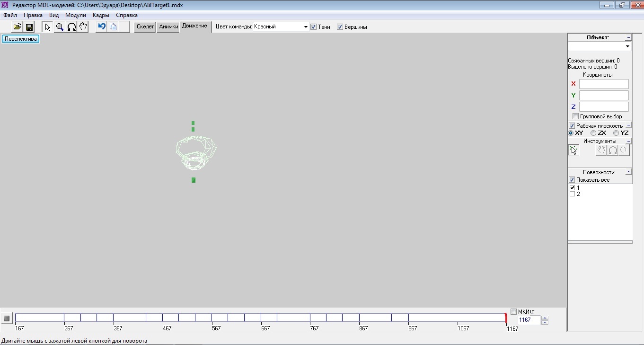Open the Файл menu
This screenshot has width=644, height=345.
tap(10, 15)
